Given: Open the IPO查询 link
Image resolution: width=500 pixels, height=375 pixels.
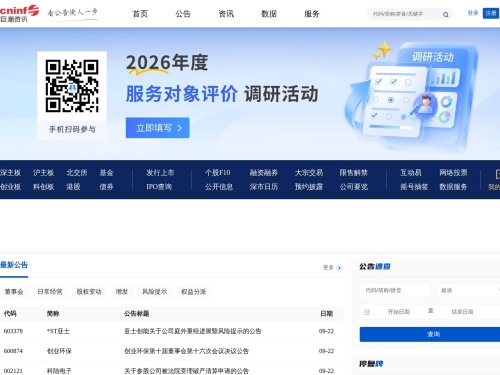Looking at the screenshot, I should (159, 187).
